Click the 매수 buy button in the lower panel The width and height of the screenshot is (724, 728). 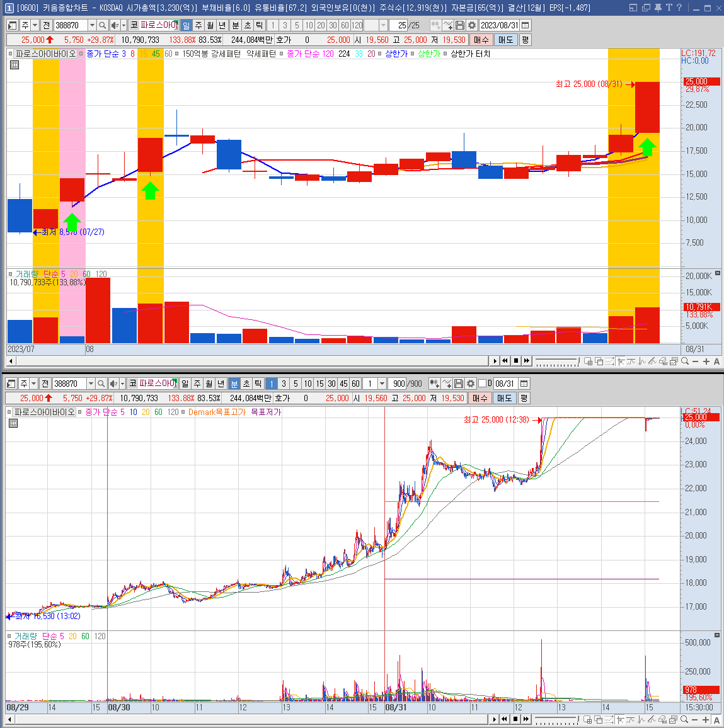[x=480, y=398]
